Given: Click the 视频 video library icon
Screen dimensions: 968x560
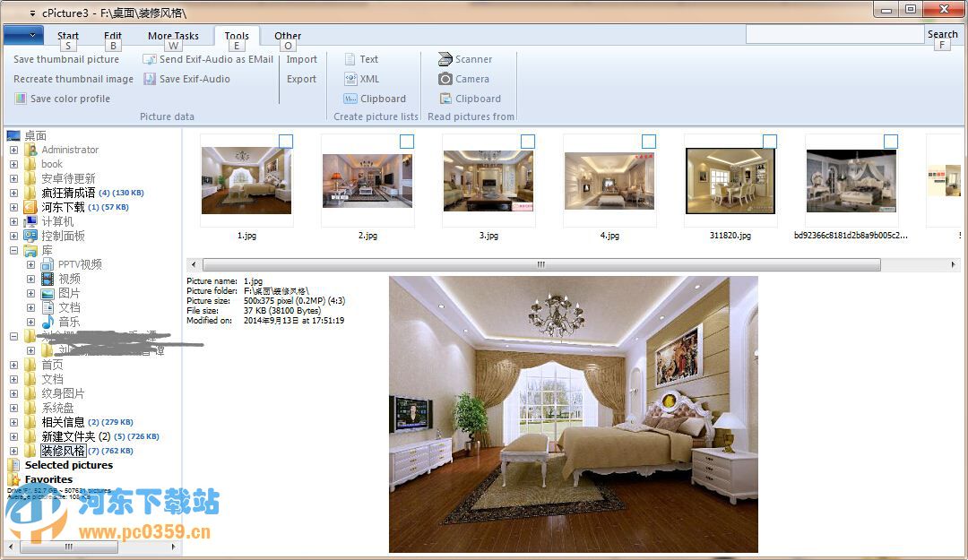Looking at the screenshot, I should [x=48, y=279].
